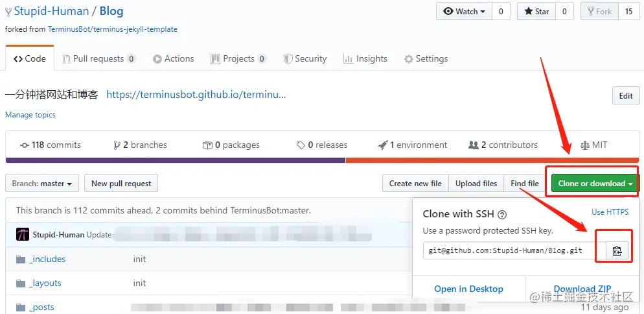Open the Watch dropdown
This screenshot has height=314, width=644.
pyautogui.click(x=464, y=12)
